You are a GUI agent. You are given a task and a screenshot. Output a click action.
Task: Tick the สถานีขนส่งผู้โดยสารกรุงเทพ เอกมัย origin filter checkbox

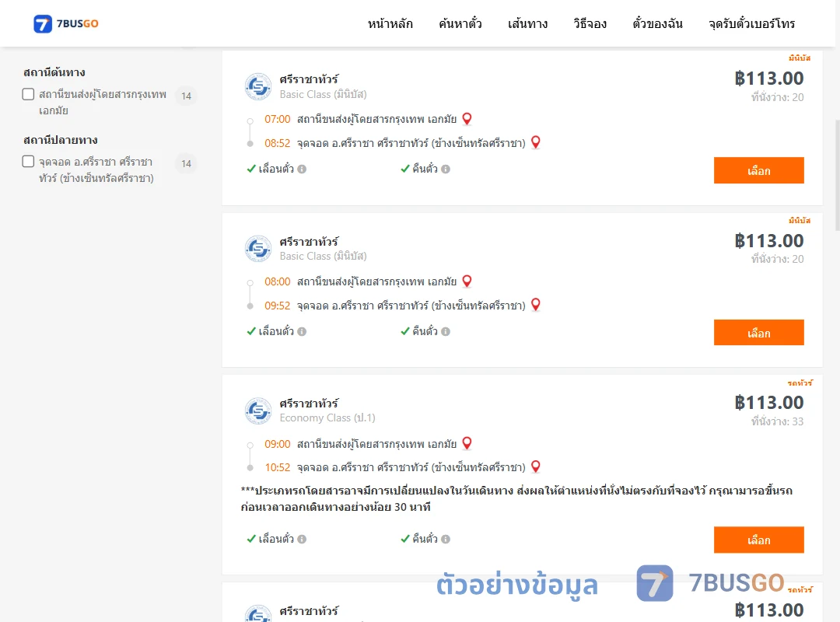(x=29, y=94)
